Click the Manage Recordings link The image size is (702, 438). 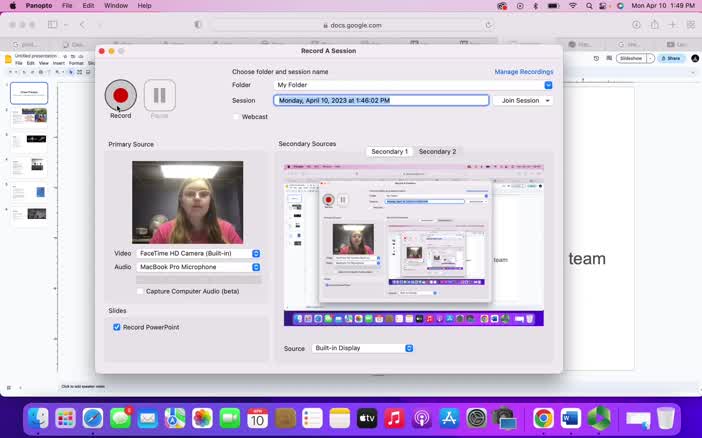coord(523,72)
